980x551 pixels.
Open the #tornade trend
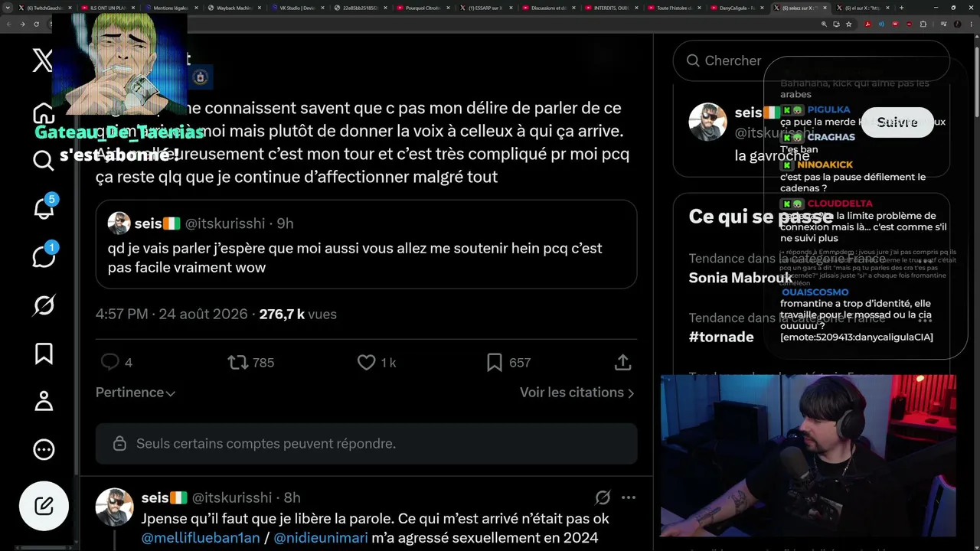click(721, 337)
